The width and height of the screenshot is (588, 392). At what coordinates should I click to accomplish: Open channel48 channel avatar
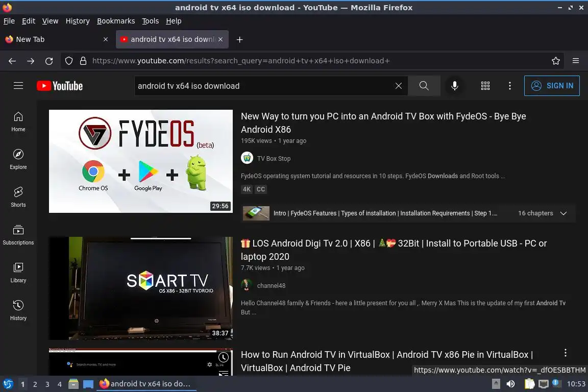click(247, 285)
